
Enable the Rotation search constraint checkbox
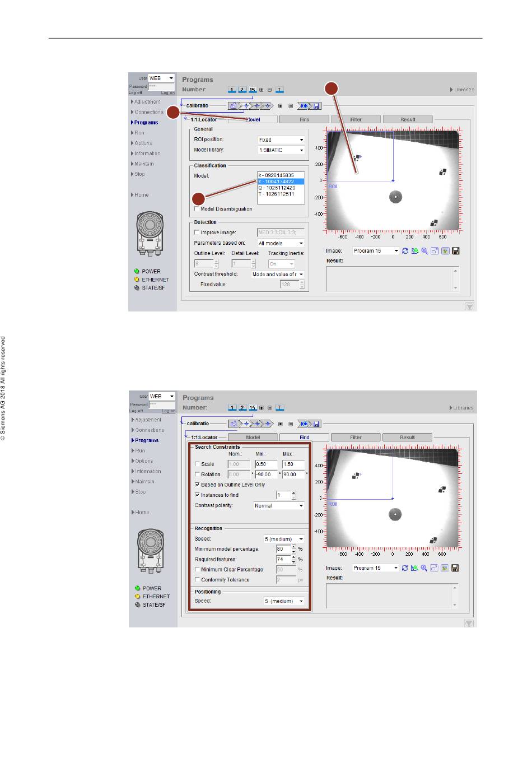coord(197,474)
